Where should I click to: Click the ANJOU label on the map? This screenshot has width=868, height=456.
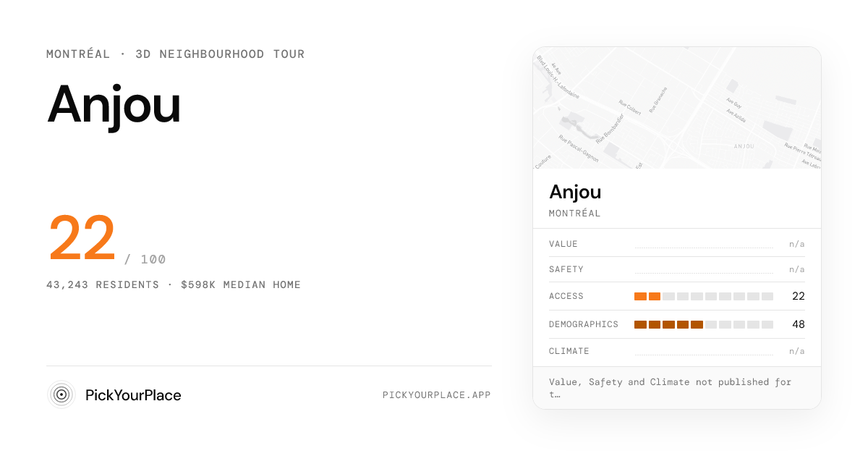click(744, 146)
